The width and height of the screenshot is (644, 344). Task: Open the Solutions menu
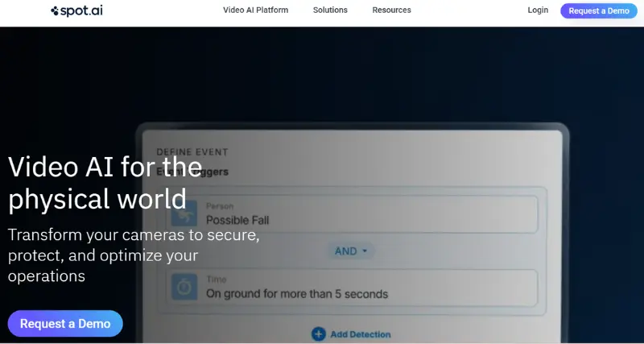[x=330, y=10]
